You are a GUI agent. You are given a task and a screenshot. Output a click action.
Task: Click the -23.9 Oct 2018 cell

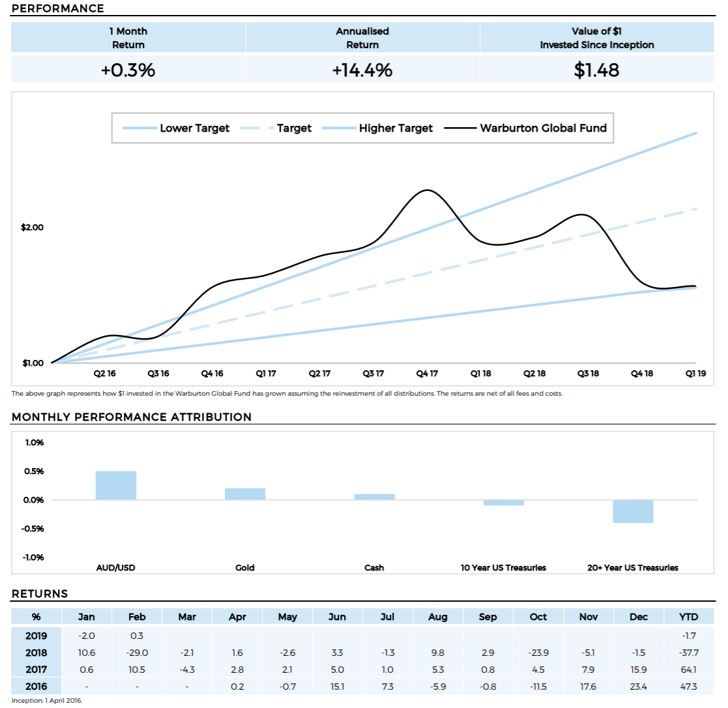click(538, 653)
